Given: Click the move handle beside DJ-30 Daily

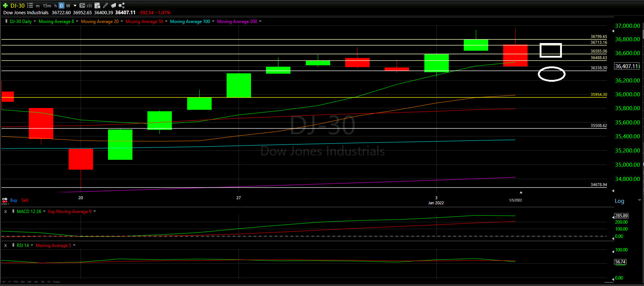Looking at the screenshot, I should click(6, 22).
